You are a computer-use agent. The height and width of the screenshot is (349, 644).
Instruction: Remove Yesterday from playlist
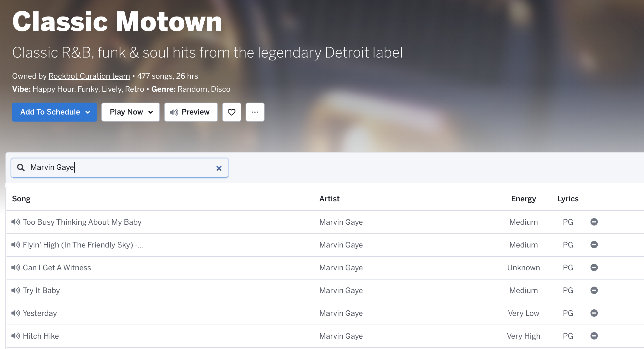[x=594, y=313]
